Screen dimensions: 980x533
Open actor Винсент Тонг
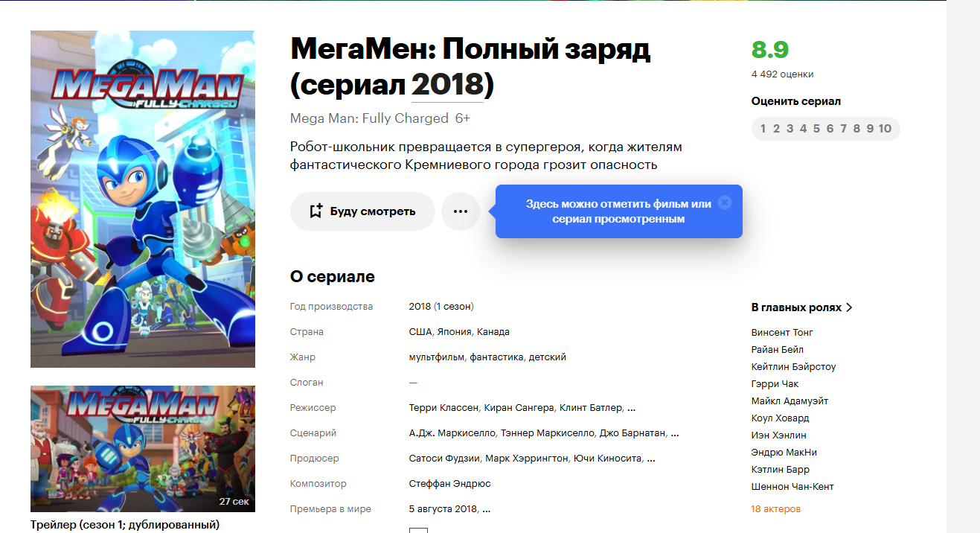pyautogui.click(x=782, y=333)
